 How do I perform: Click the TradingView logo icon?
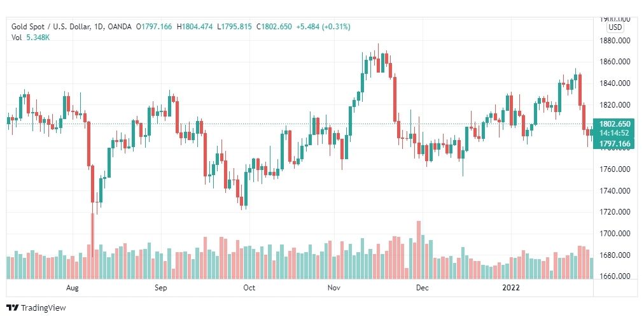pyautogui.click(x=13, y=308)
